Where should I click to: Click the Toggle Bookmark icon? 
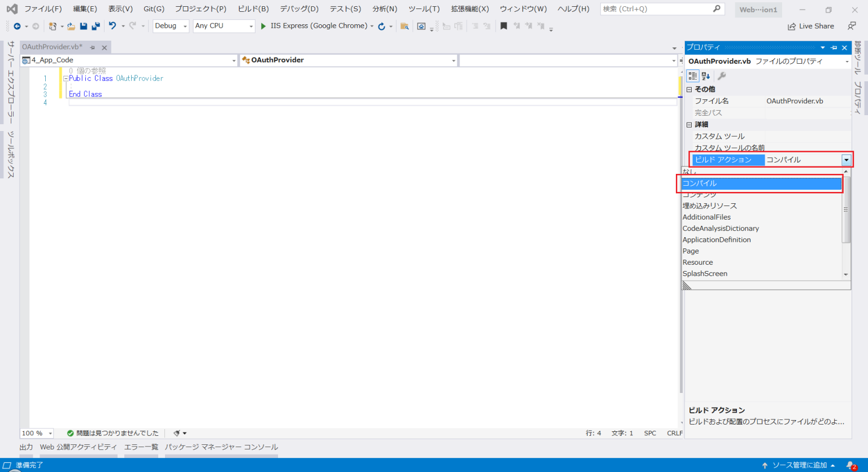(504, 26)
